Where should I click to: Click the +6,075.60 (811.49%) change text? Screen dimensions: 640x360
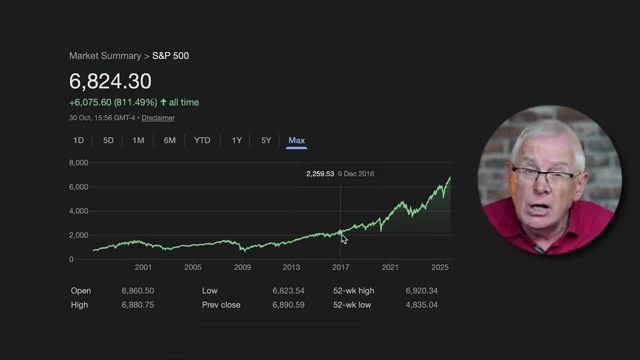(113, 102)
